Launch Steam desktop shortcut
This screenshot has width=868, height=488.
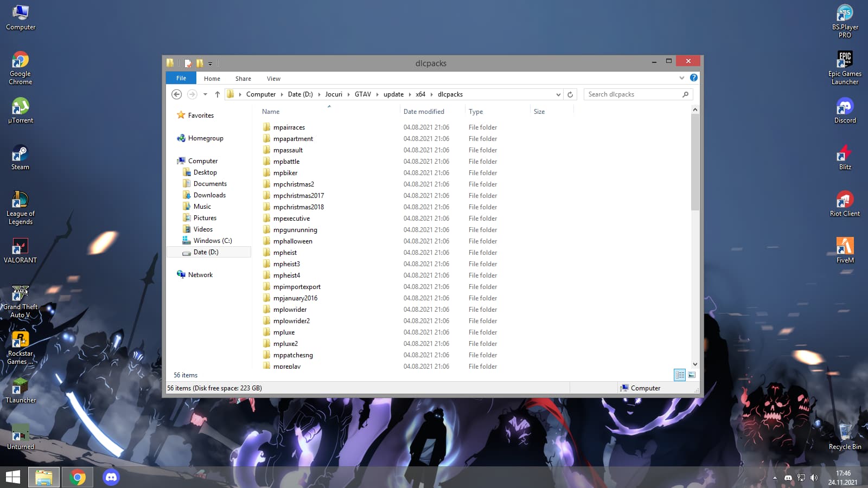point(20,157)
